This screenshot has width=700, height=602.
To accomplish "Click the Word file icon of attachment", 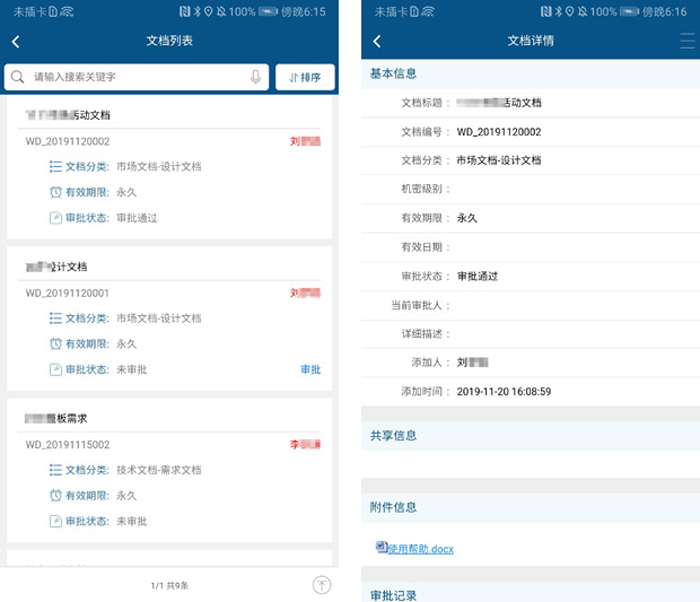I will click(x=381, y=547).
